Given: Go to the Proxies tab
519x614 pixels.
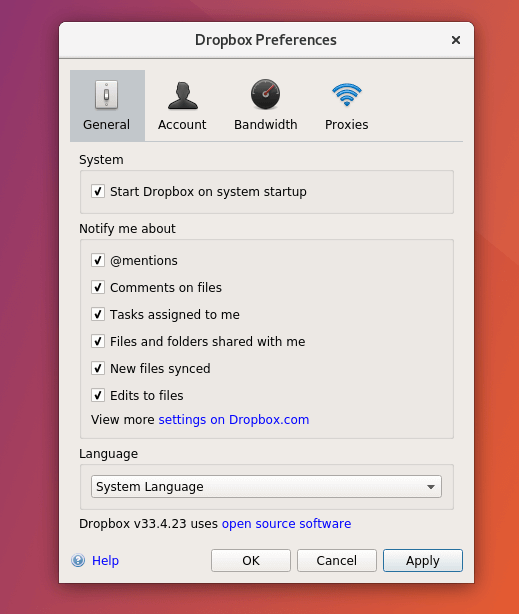Looking at the screenshot, I should pos(347,106).
